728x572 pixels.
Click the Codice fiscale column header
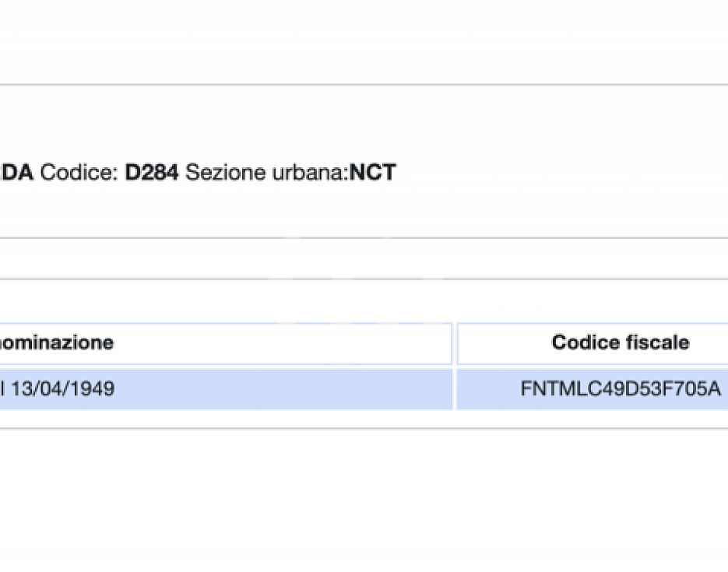[x=593, y=343]
